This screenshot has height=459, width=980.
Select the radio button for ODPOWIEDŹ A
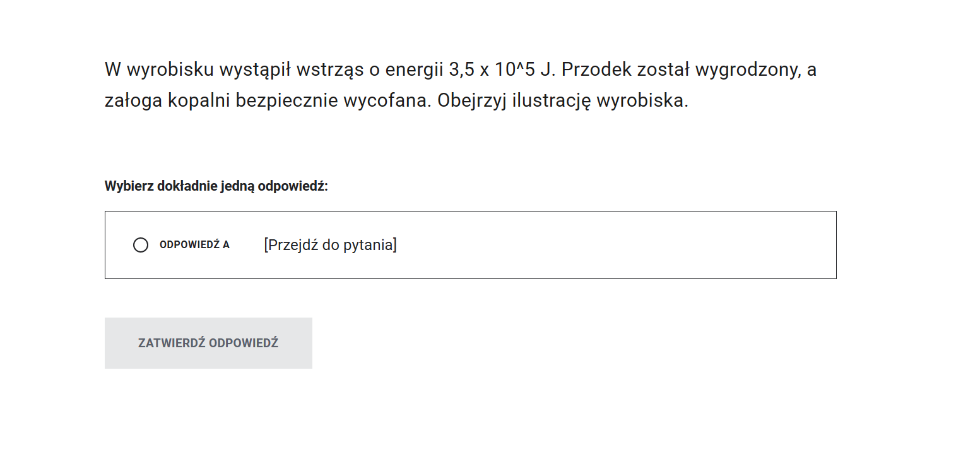pyautogui.click(x=140, y=245)
